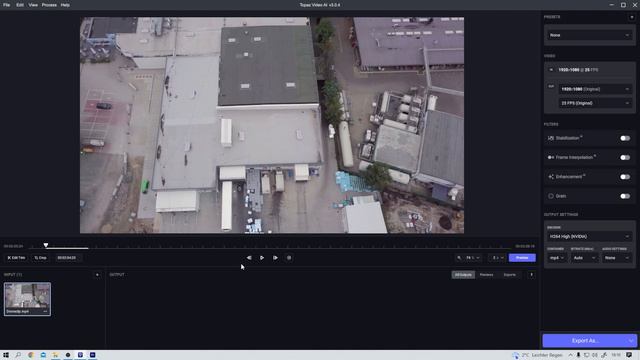
Task: Click the Presets panel options icon
Action: tap(631, 17)
